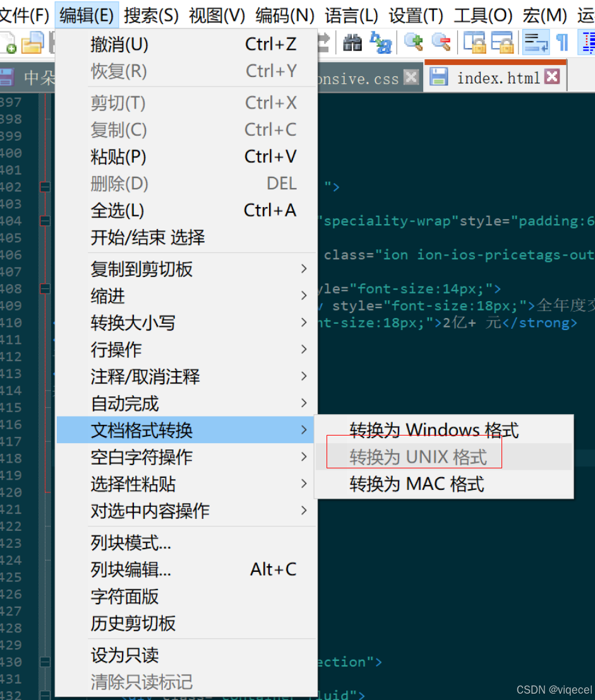Screen dimensions: 595x700
Task: Choose 转换为 Windows 格式
Action: click(x=444, y=430)
